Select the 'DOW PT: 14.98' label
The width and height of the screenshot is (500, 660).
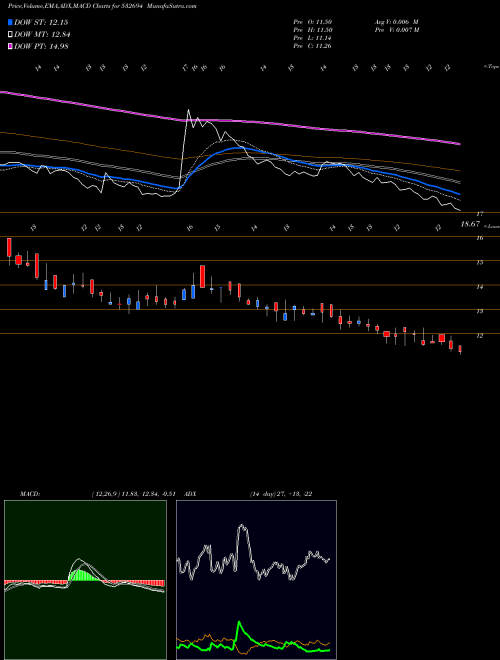tap(41, 46)
